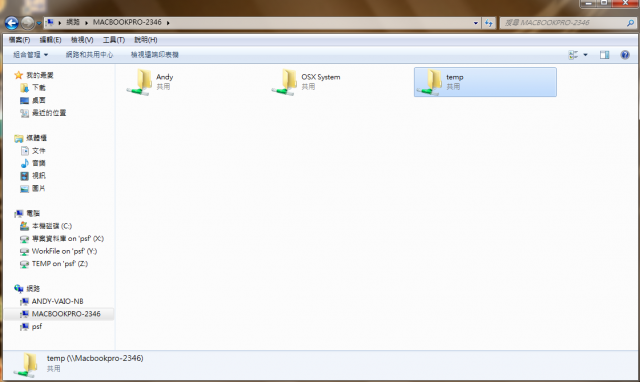
Task: Open the File (F) menu
Action: [20, 40]
